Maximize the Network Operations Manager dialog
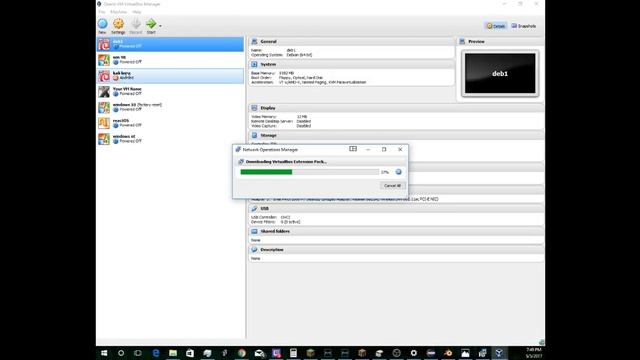Image resolution: width=640 pixels, height=360 pixels. click(x=384, y=149)
